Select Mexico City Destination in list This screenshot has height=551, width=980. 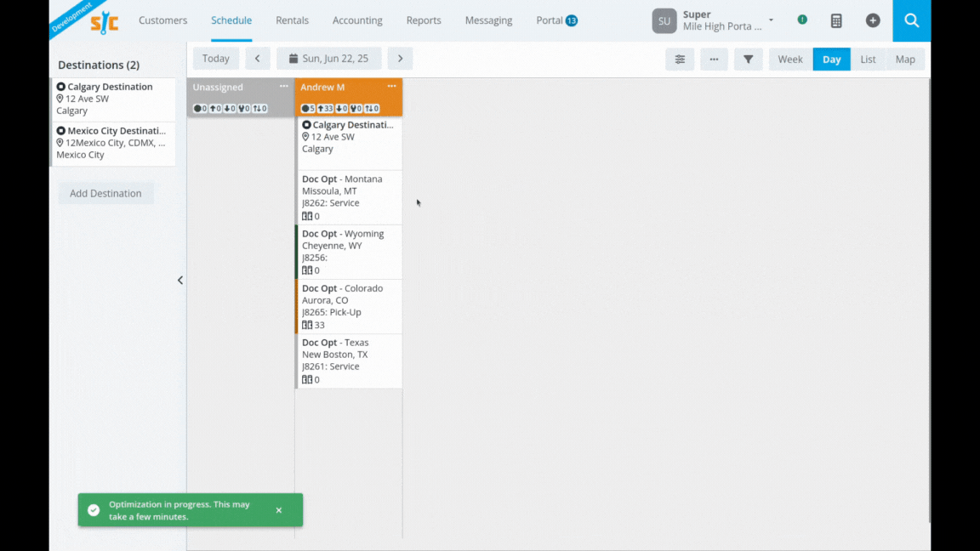(113, 143)
